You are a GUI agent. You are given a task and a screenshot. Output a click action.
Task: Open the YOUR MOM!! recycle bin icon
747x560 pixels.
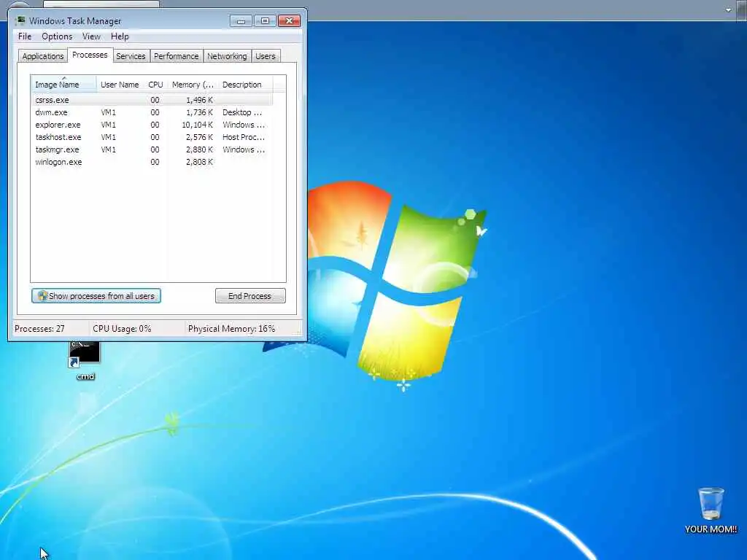(x=711, y=510)
